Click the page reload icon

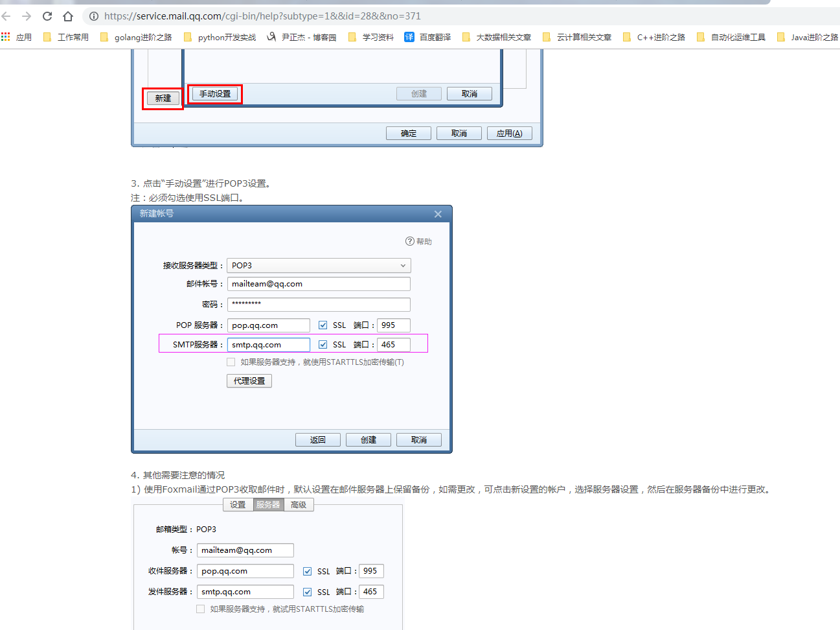46,16
